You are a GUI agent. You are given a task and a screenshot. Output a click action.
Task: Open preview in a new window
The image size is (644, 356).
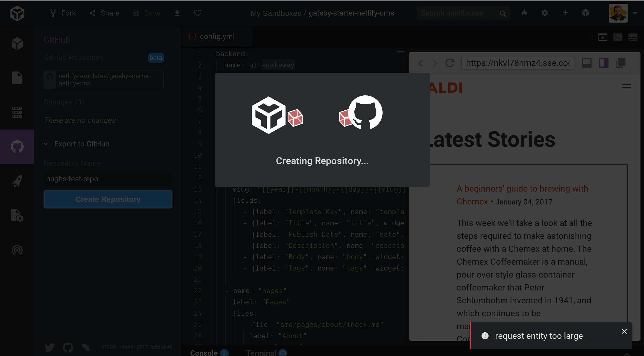pyautogui.click(x=621, y=63)
